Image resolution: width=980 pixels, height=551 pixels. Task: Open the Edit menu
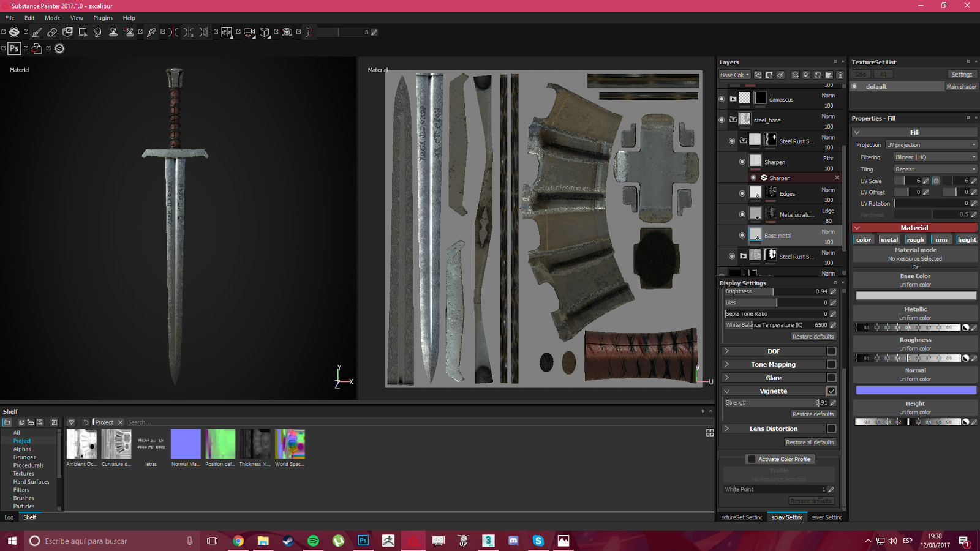point(29,18)
